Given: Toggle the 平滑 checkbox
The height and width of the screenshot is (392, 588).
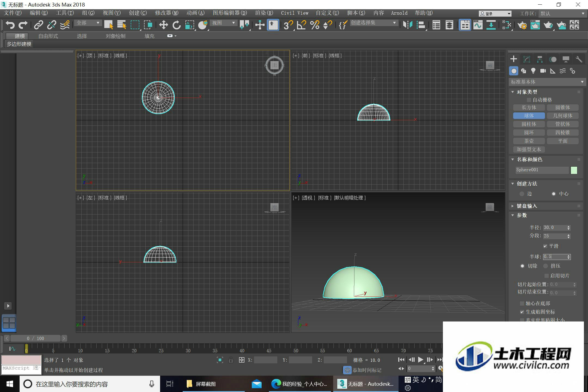Looking at the screenshot, I should tap(545, 246).
